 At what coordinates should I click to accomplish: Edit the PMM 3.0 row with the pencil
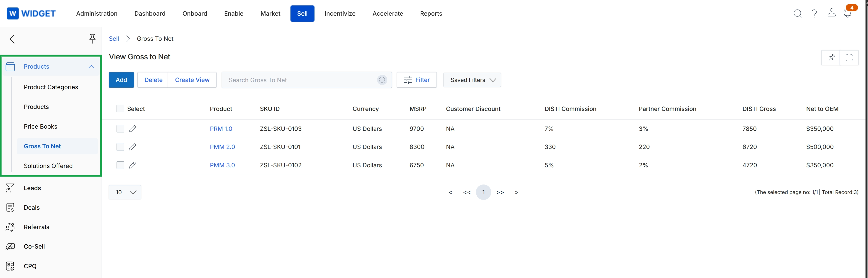click(x=132, y=165)
